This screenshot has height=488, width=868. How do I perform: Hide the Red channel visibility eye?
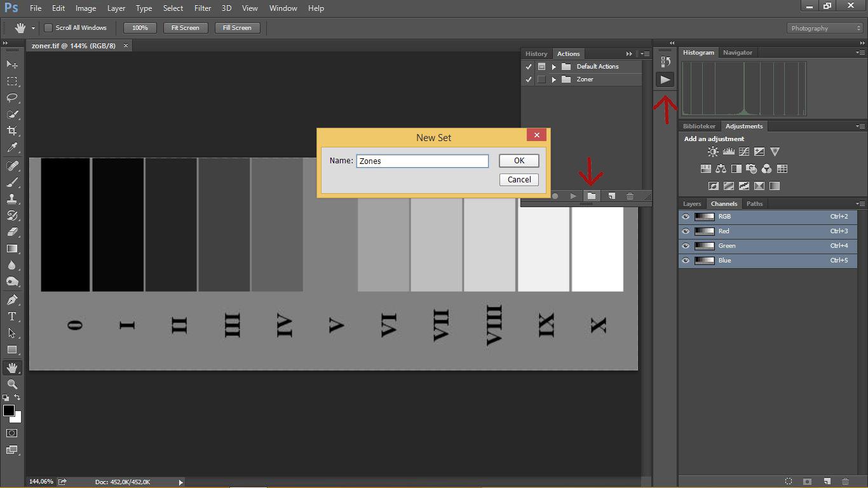(686, 231)
